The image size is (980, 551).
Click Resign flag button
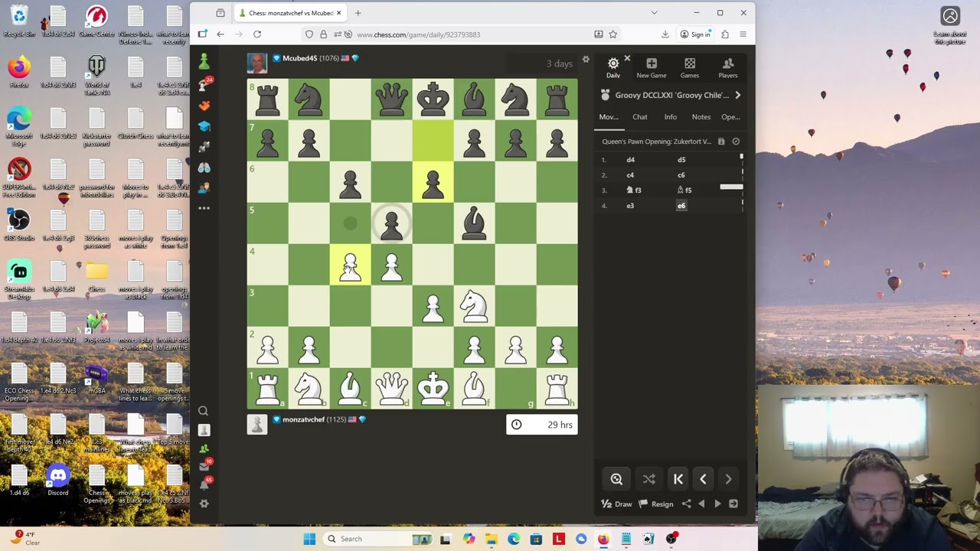656,504
